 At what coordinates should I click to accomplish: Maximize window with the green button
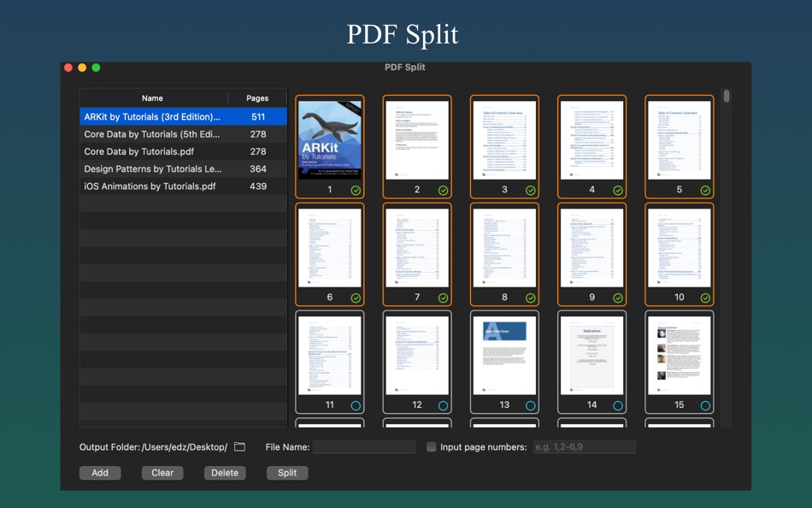click(96, 68)
